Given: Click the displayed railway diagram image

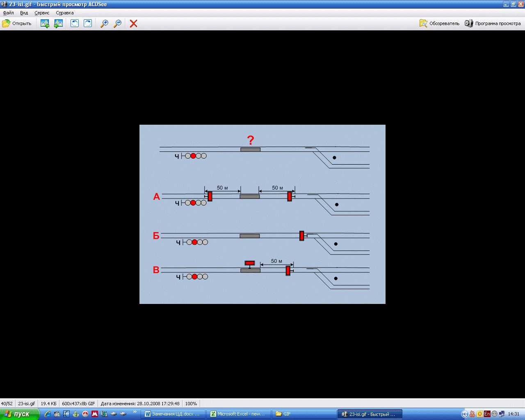Looking at the screenshot, I should tap(262, 214).
